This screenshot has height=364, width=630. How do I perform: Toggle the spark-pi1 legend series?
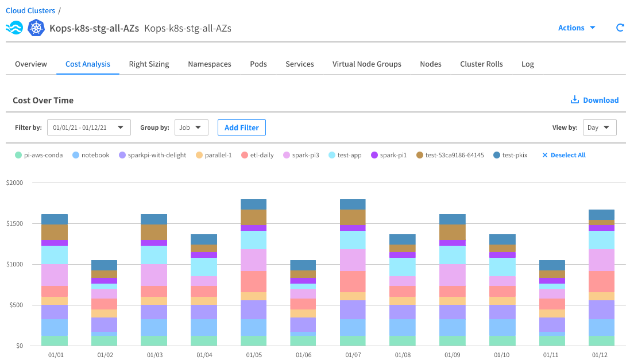[x=389, y=155]
